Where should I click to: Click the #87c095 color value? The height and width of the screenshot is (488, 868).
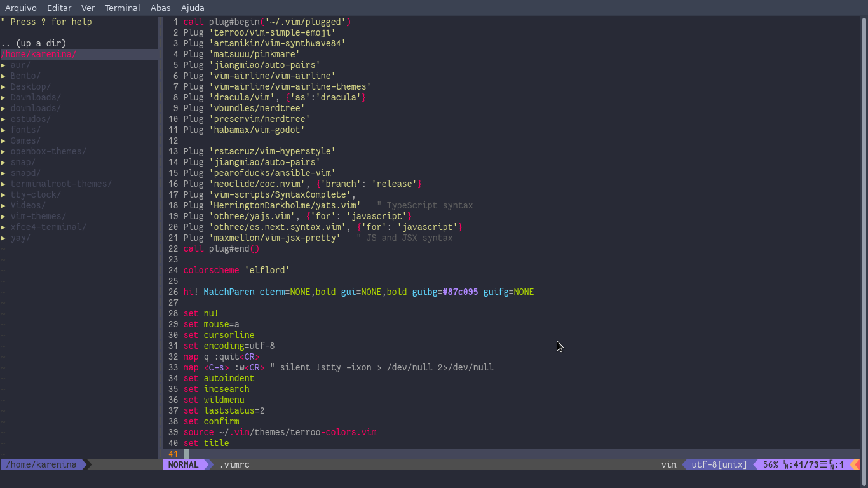(x=460, y=292)
